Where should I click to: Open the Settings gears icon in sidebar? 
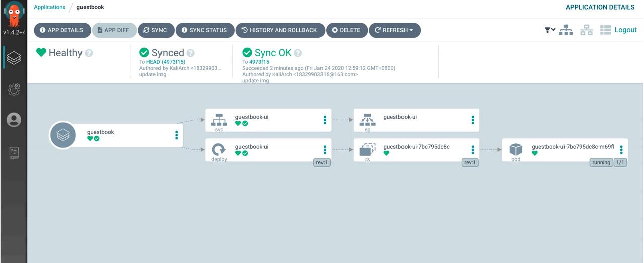pyautogui.click(x=14, y=90)
